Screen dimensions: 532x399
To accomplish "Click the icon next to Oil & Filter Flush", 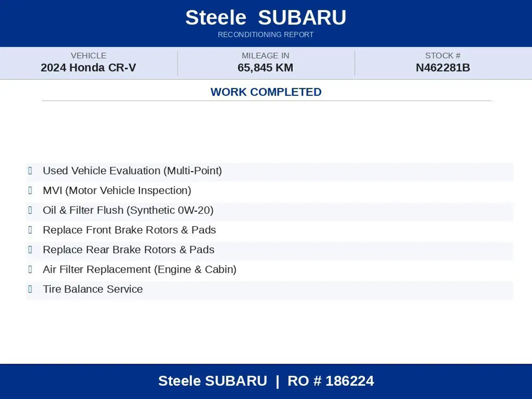I will tap(30, 210).
